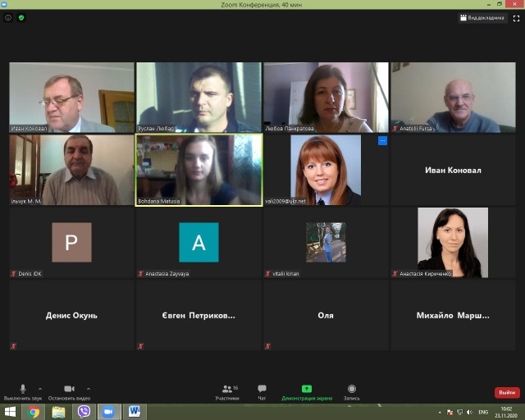Click muted mic icon on vitalii kirian
Viewport: 525px width, 420px height.
(x=268, y=274)
